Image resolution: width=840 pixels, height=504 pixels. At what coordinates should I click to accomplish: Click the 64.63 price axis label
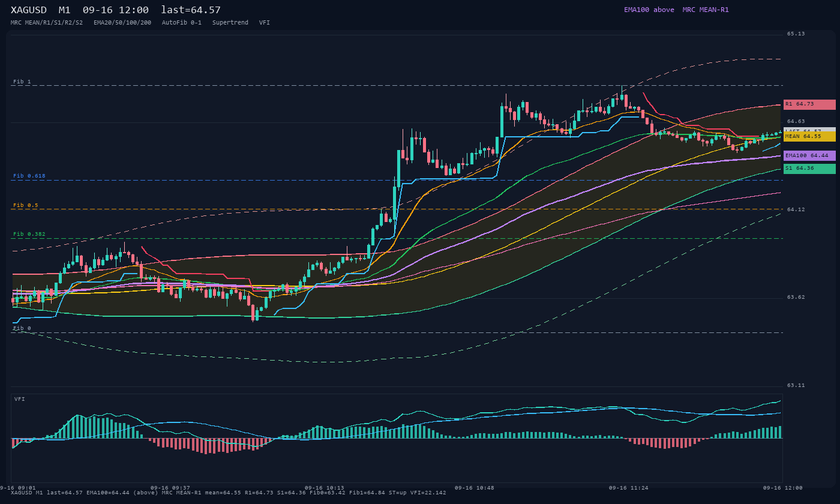[x=796, y=121]
